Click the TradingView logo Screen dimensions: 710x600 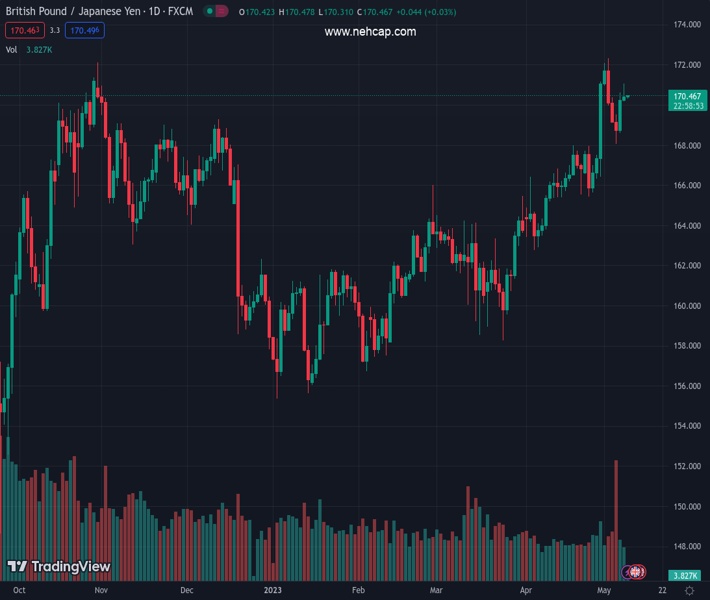pyautogui.click(x=58, y=567)
